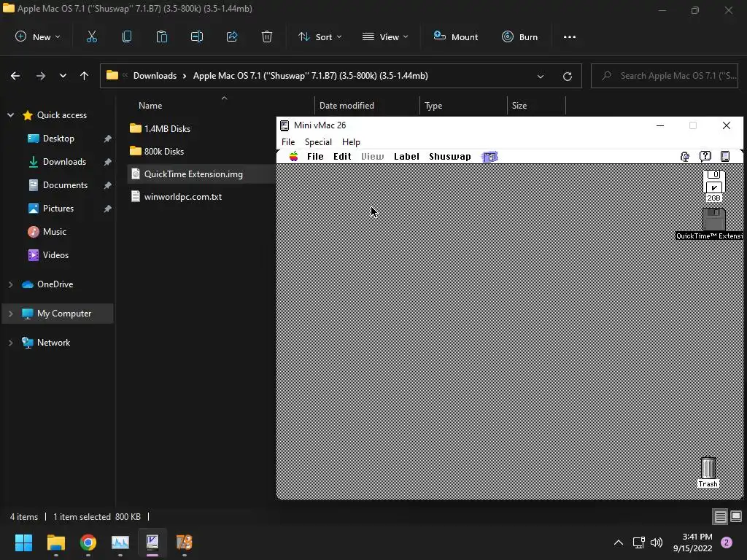Image resolution: width=747 pixels, height=560 pixels.
Task: Click the Copy icon in Explorer toolbar
Action: [x=127, y=36]
